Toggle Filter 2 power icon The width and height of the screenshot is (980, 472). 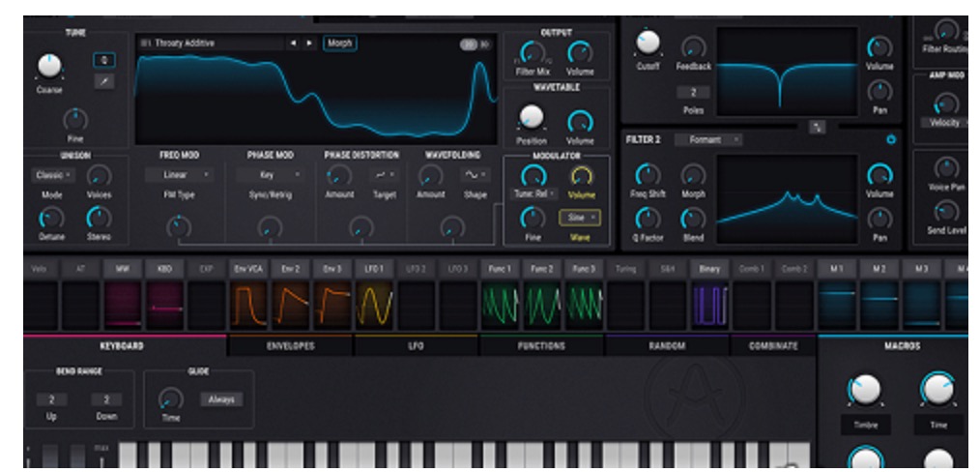pos(891,140)
